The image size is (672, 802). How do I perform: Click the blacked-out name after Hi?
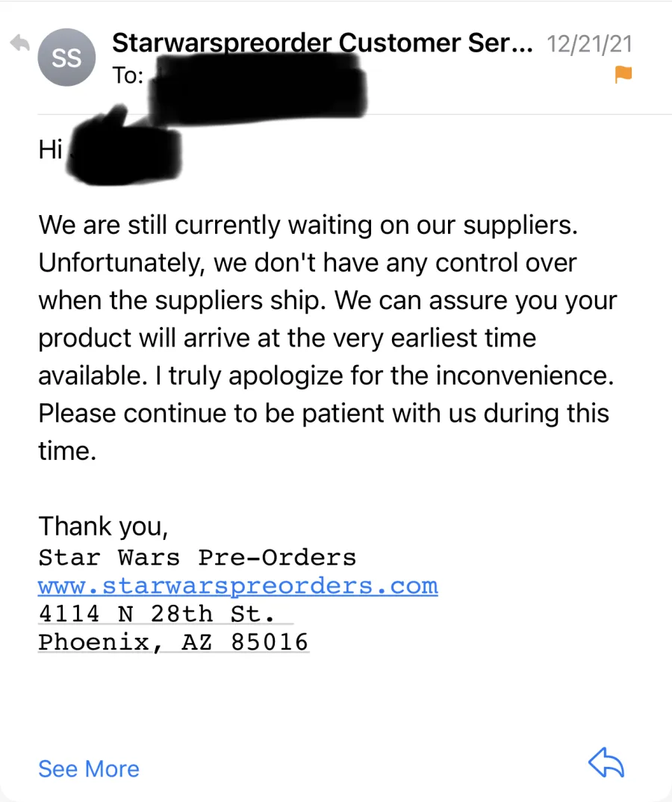pyautogui.click(x=125, y=149)
